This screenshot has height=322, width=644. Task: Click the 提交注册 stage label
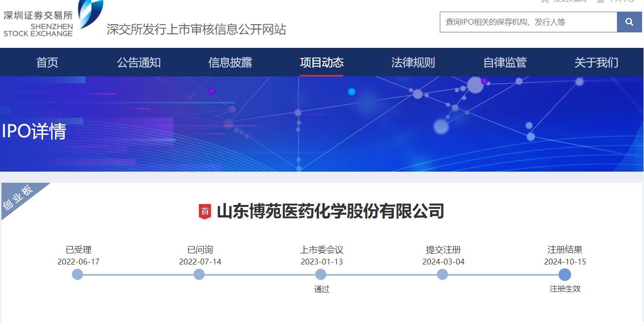444,250
